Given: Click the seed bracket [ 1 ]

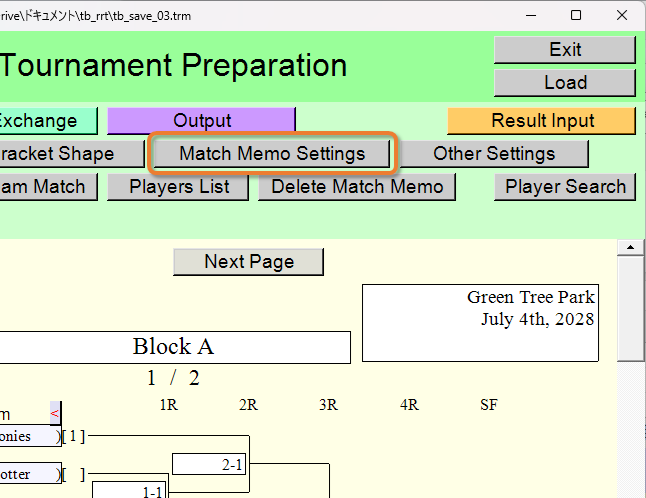Looking at the screenshot, I should (73, 436).
